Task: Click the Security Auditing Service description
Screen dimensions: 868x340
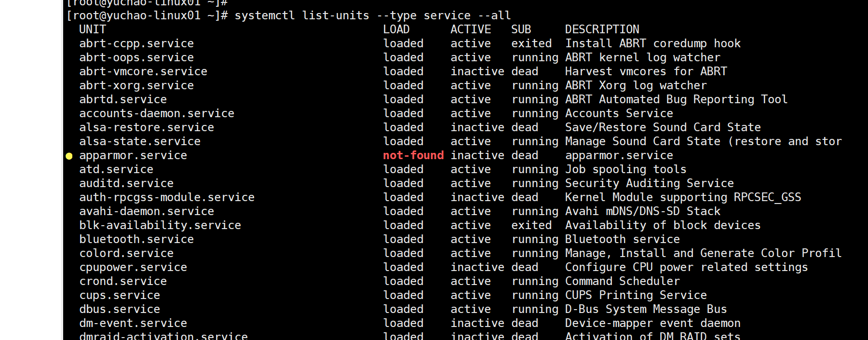Action: pos(649,183)
